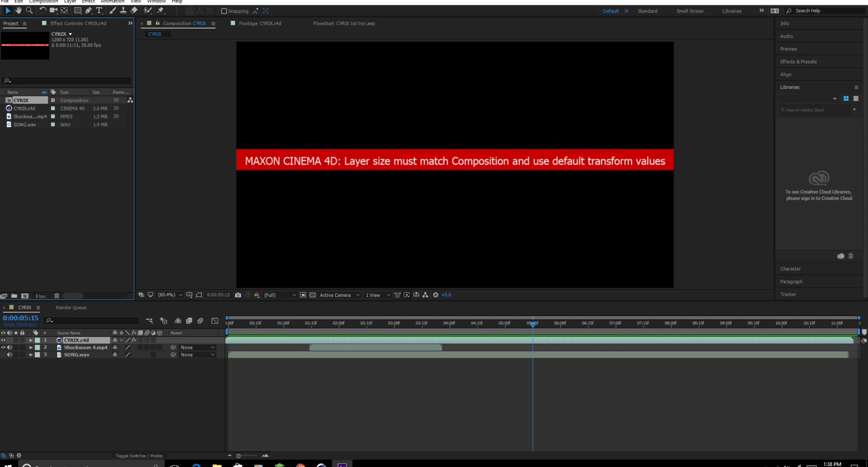Viewport: 868px width, 467px height.
Task: Select the Puppet Pin tool
Action: (160, 10)
